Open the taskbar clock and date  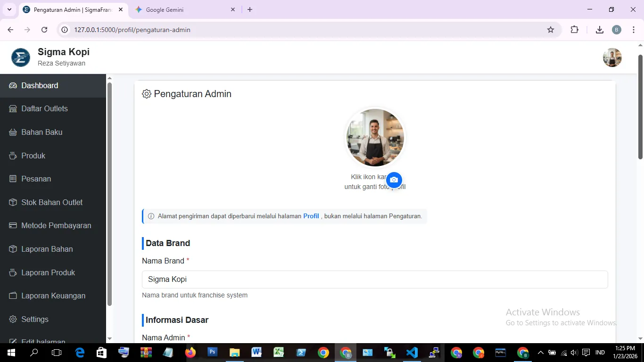pos(625,352)
